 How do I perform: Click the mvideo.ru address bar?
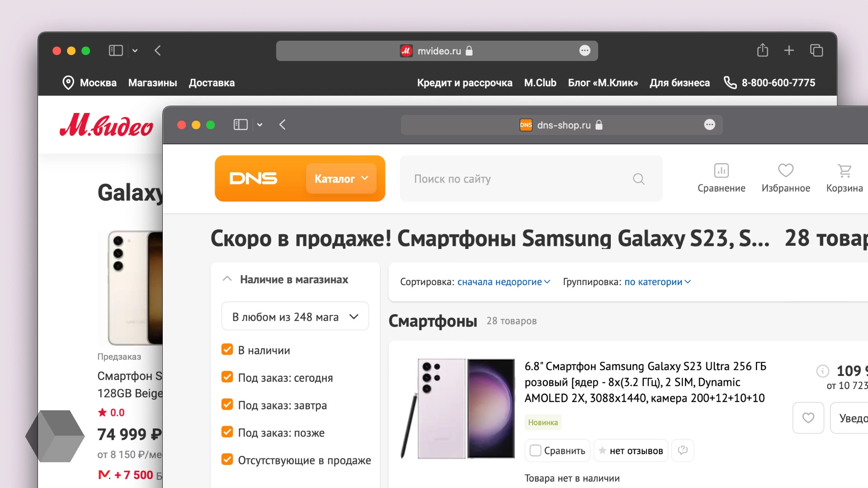tap(437, 51)
